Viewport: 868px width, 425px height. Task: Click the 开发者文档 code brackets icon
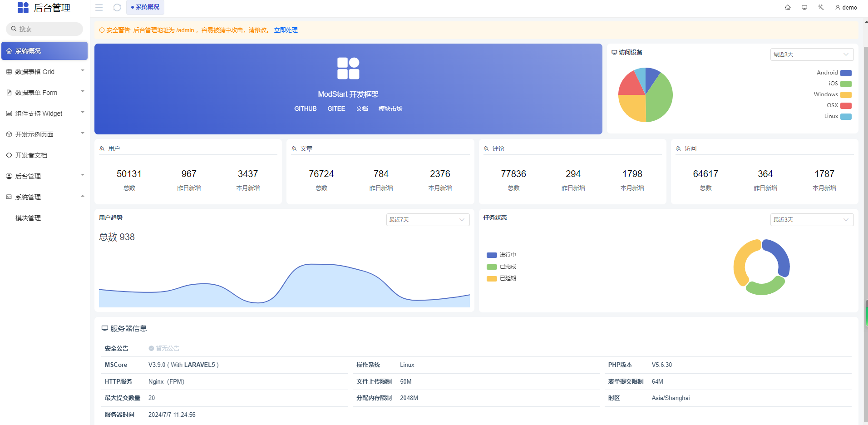9,155
